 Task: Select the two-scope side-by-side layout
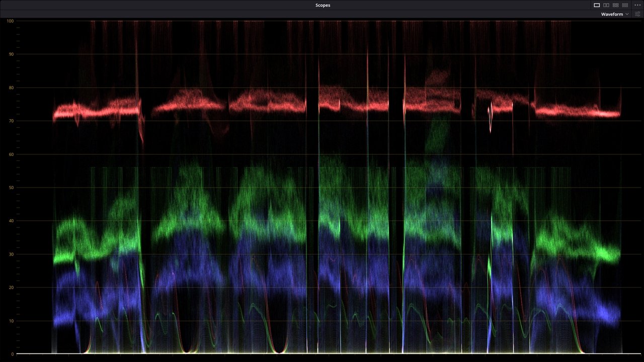(606, 5)
